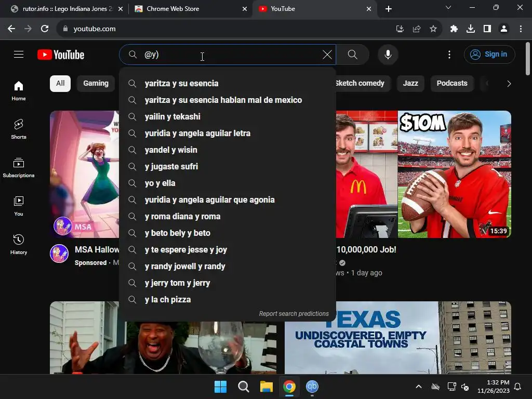
Task: Choose suggestion 'y roma diana y roma'
Action: coord(228,217)
